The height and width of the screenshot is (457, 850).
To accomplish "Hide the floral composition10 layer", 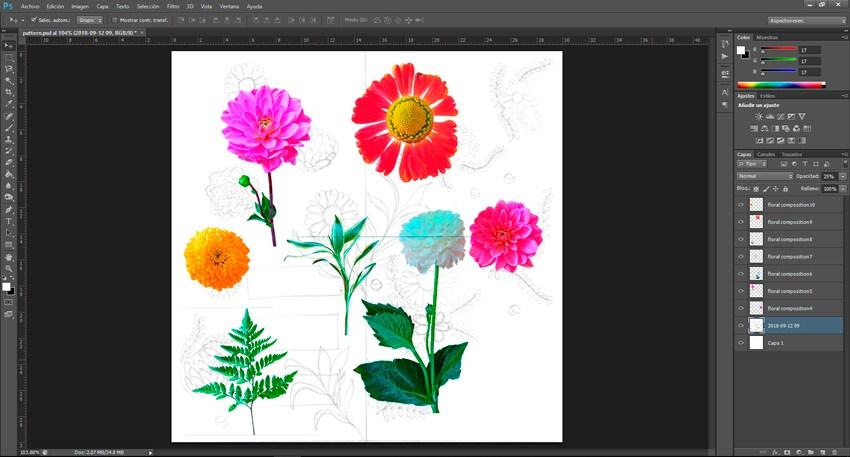I will click(x=741, y=205).
